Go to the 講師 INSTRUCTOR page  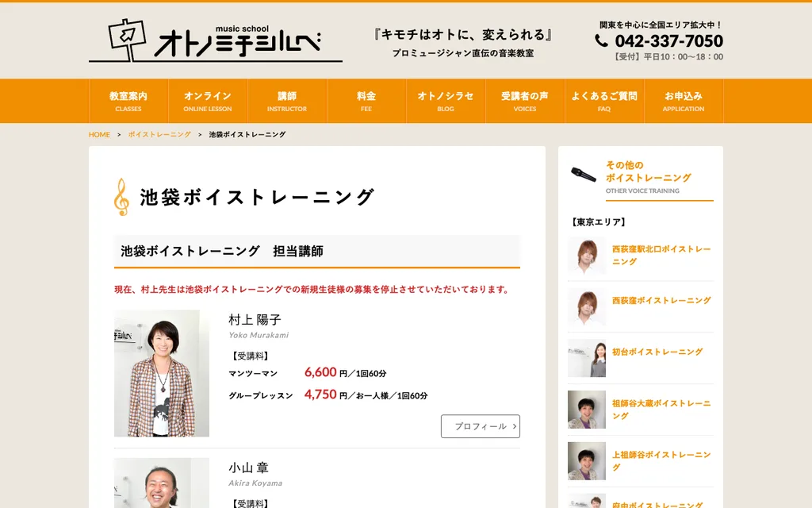click(x=287, y=101)
